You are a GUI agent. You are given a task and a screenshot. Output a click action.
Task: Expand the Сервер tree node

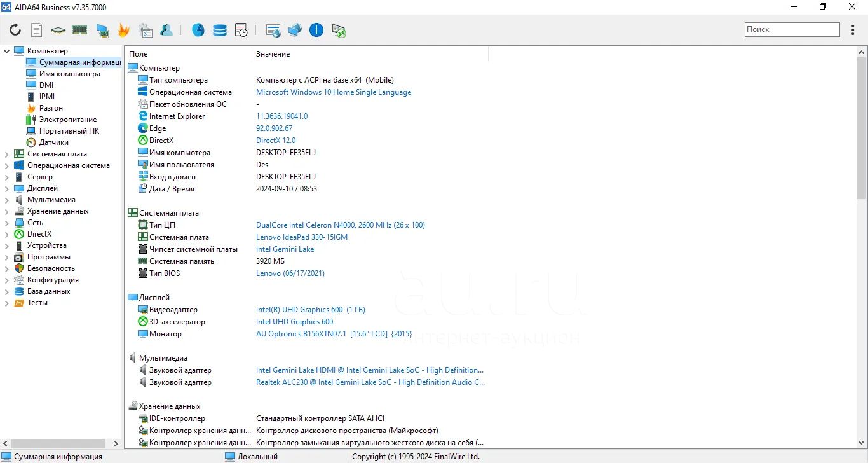[x=7, y=177]
